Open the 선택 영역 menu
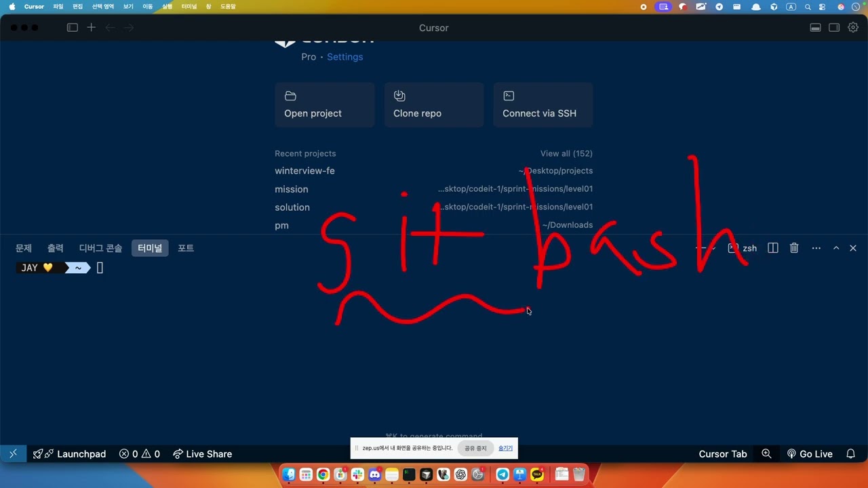Viewport: 868px width, 488px height. [x=103, y=7]
